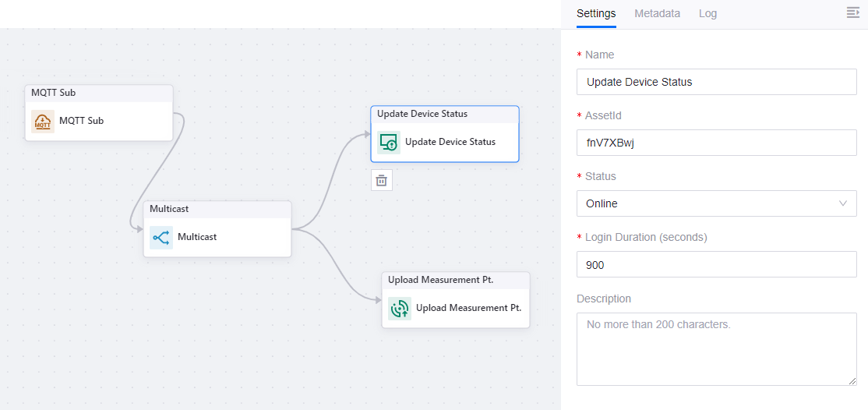Focus the AssetId text field
This screenshot has width=868, height=410.
tap(716, 143)
